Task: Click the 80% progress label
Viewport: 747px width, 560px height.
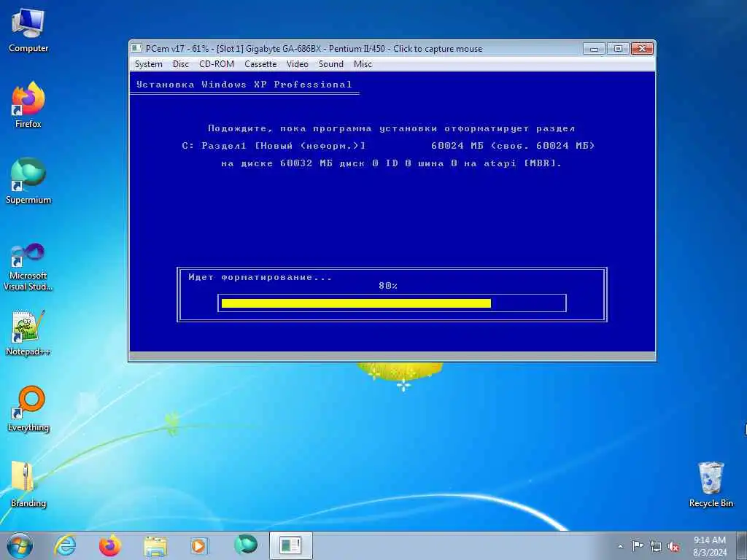Action: (388, 286)
